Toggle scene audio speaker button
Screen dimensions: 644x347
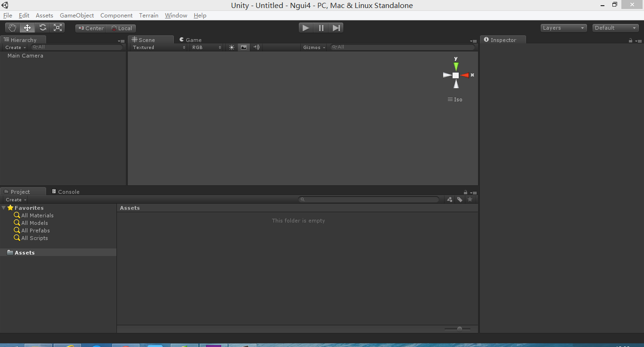tap(256, 47)
